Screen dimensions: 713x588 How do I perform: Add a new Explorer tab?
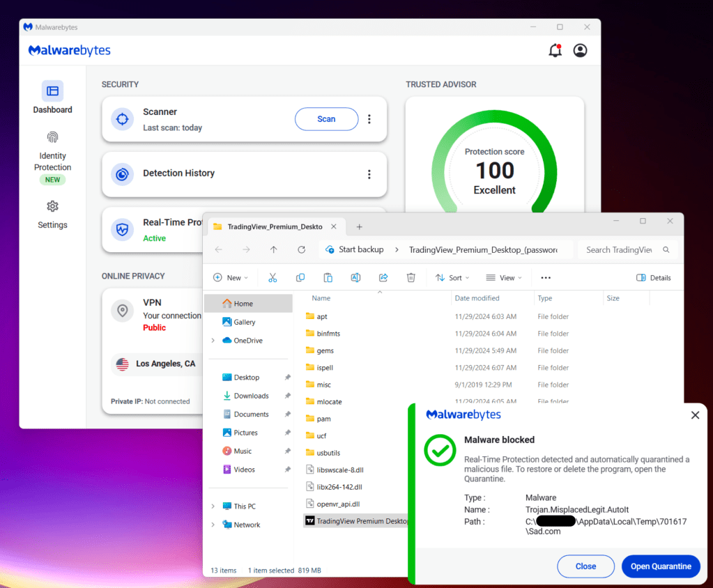(359, 226)
